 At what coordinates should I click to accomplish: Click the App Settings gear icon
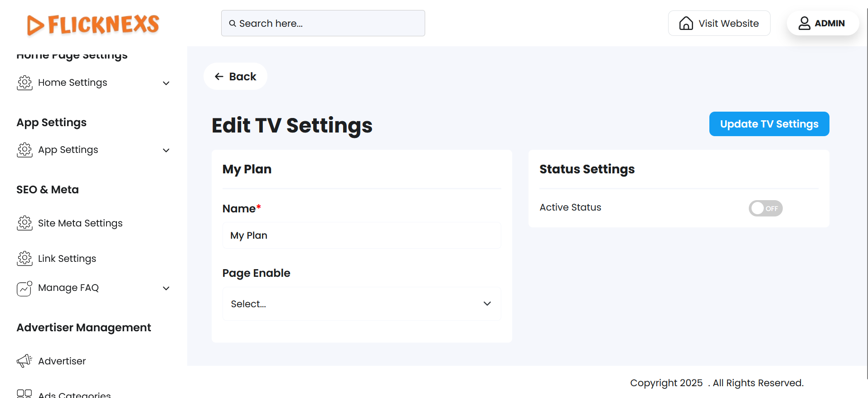24,150
